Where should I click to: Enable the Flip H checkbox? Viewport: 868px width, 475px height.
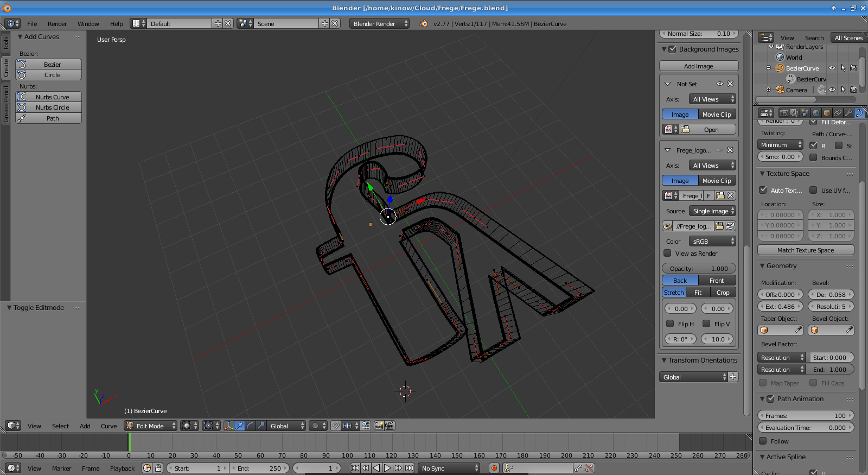pyautogui.click(x=670, y=324)
